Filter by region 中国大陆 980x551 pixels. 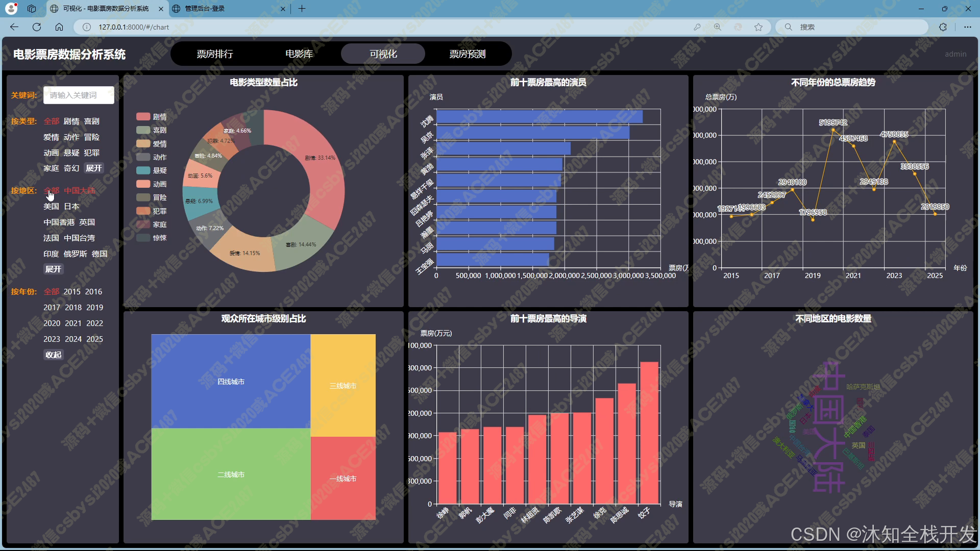tap(79, 191)
